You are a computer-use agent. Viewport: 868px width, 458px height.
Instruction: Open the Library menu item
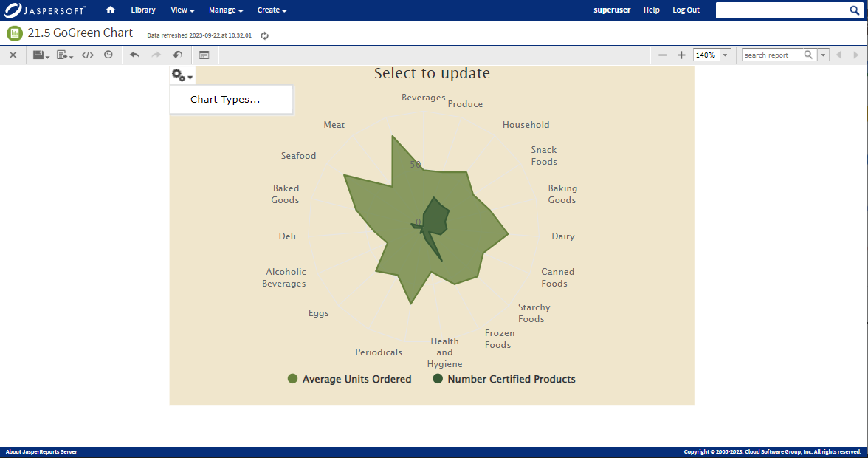click(143, 10)
